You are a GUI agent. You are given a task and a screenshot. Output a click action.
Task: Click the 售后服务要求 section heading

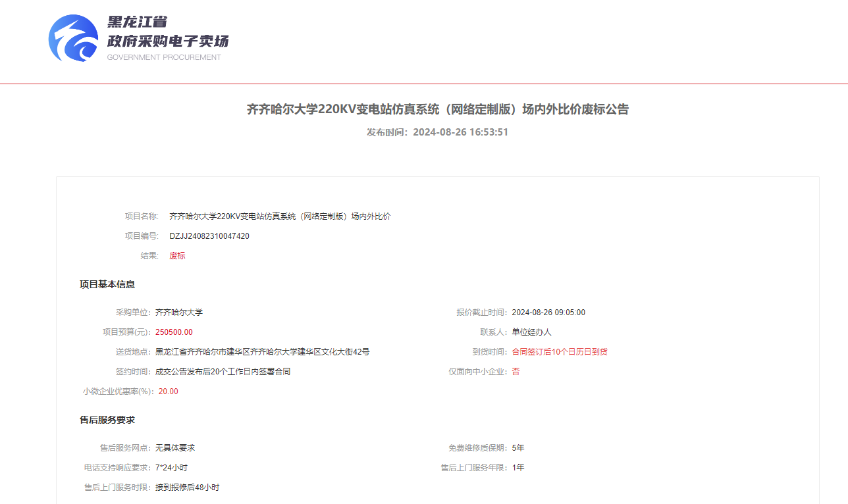click(107, 420)
